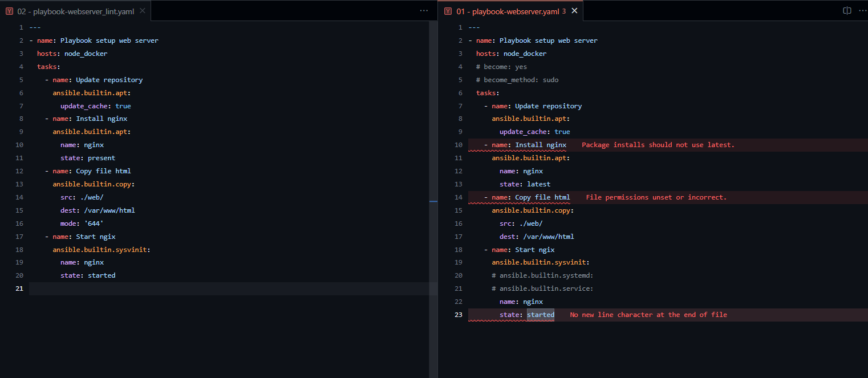This screenshot has width=868, height=378.
Task: Click 'name: Start ngix' in playbook-webserver.yaml
Action: click(523, 250)
